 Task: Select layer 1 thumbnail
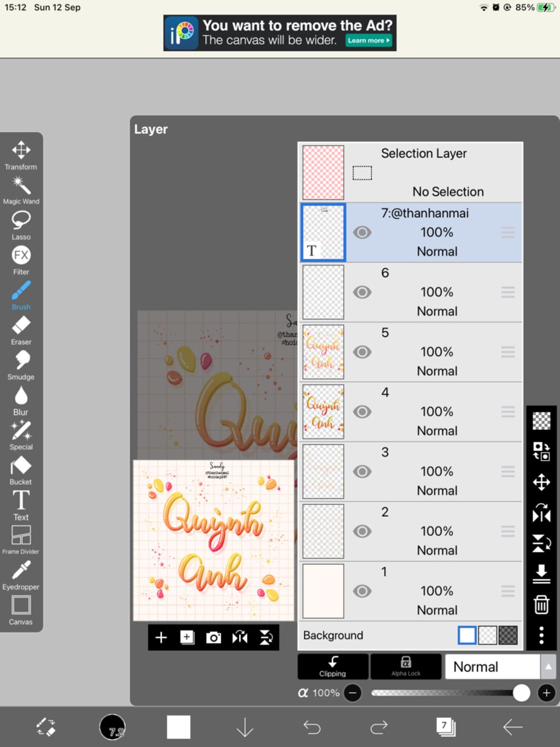tap(323, 591)
